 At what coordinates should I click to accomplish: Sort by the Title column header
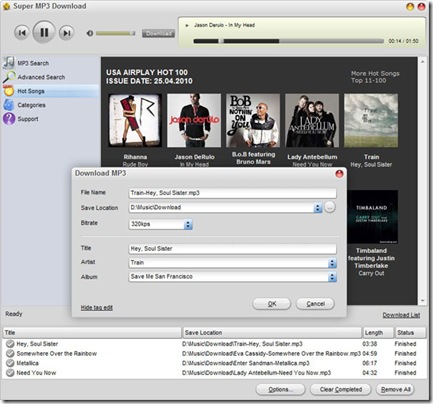click(92, 332)
